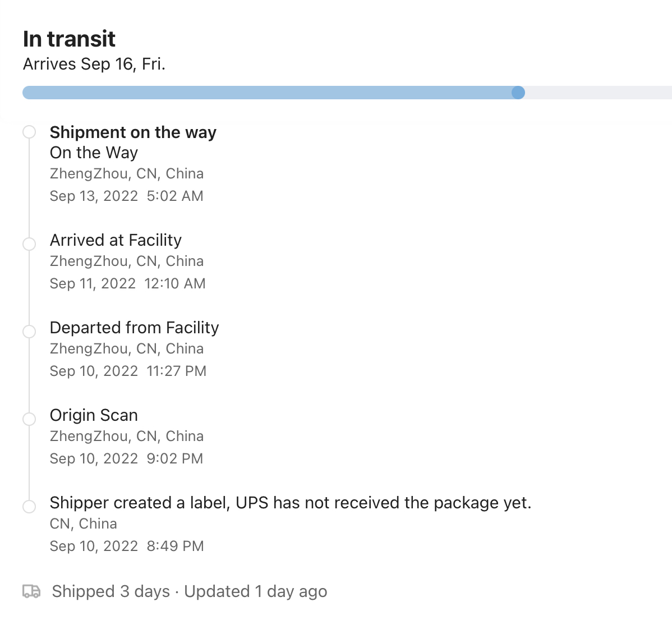Click the delivery truck icon
Viewport: 672px width, 620px height.
(31, 591)
